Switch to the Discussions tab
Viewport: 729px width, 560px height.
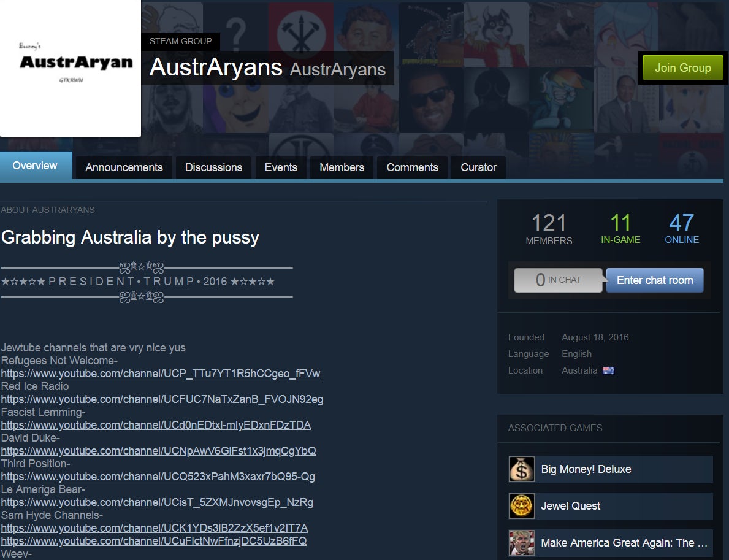tap(213, 167)
